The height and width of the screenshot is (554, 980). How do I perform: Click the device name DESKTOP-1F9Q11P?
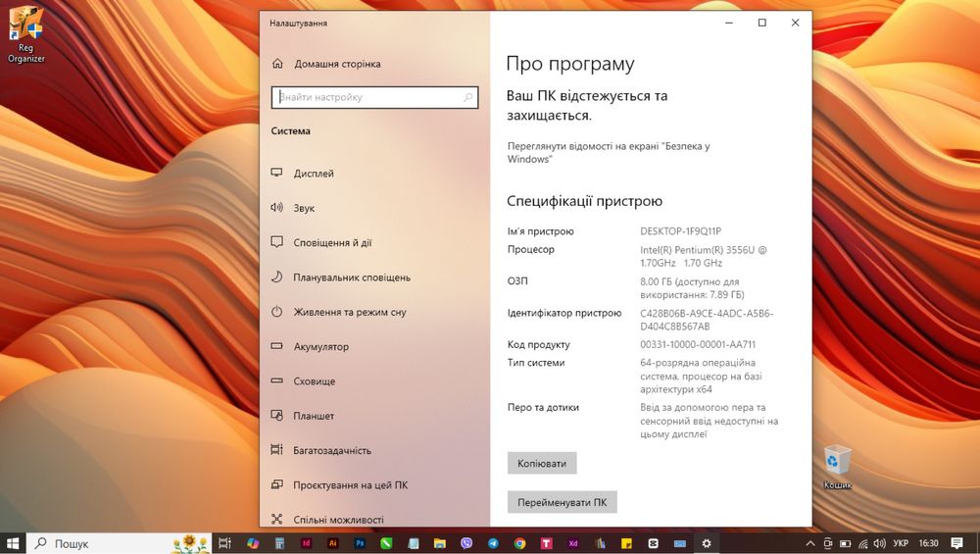coord(681,231)
